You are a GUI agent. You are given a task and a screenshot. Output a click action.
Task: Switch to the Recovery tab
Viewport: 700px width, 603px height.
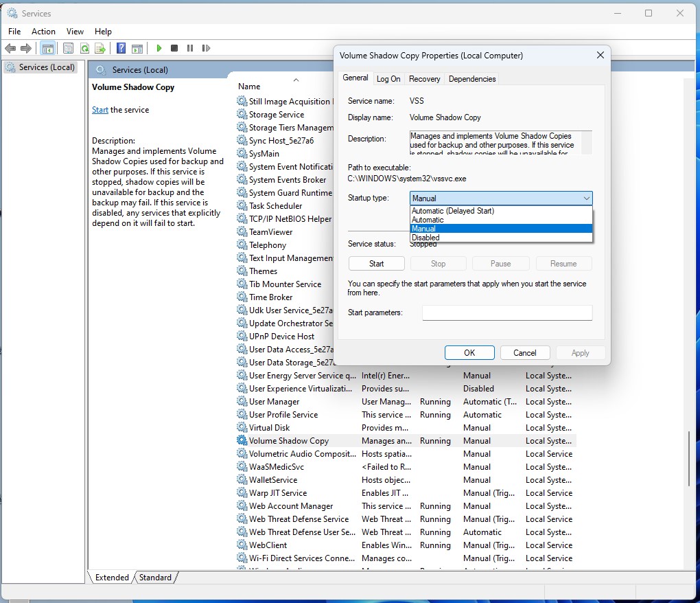pos(425,79)
